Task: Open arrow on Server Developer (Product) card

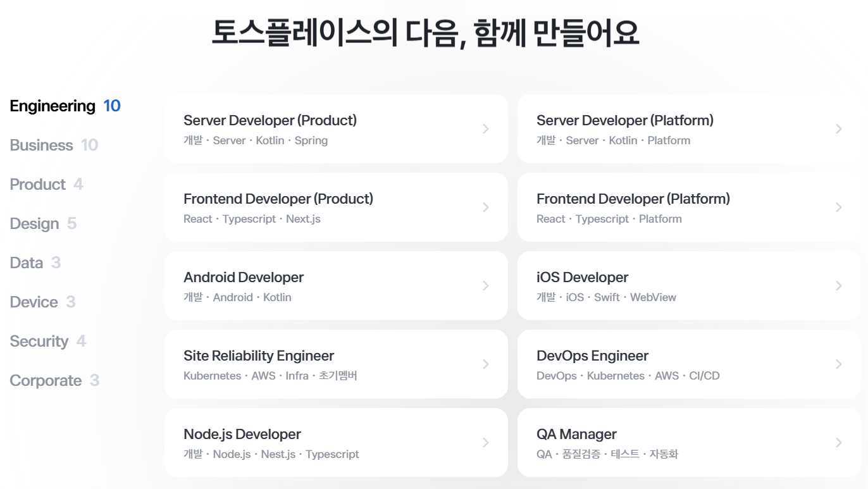Action: click(486, 129)
